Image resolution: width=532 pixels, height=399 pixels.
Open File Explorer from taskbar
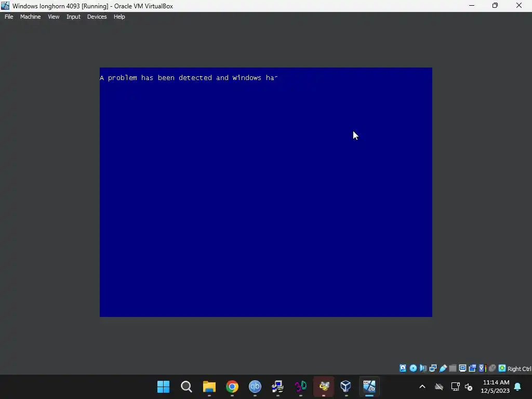pos(209,387)
